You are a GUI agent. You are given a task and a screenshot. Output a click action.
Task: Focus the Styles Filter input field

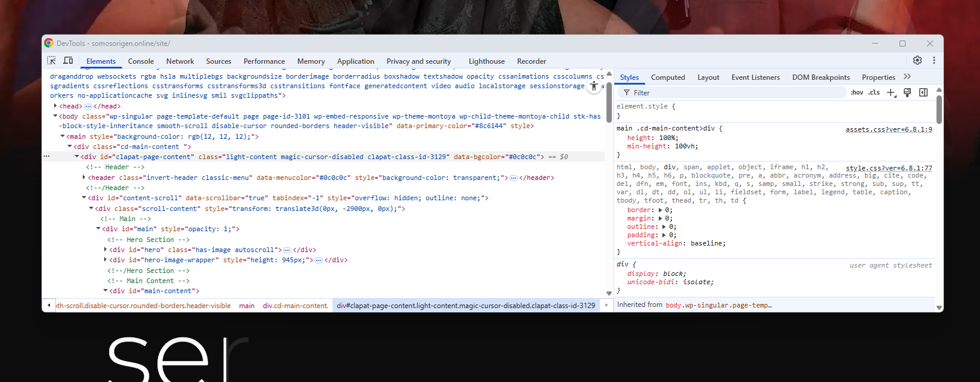(x=732, y=92)
